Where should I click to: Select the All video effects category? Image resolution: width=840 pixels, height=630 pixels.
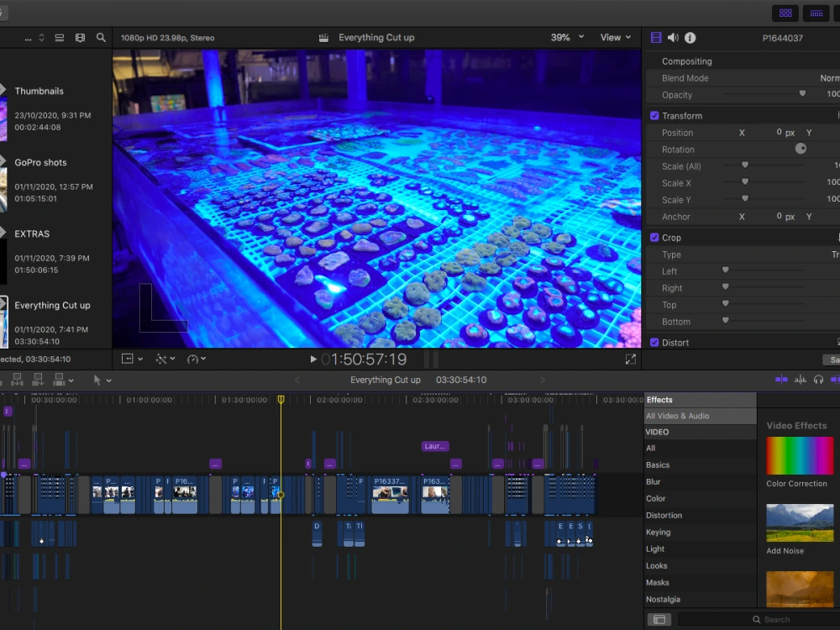(x=701, y=449)
